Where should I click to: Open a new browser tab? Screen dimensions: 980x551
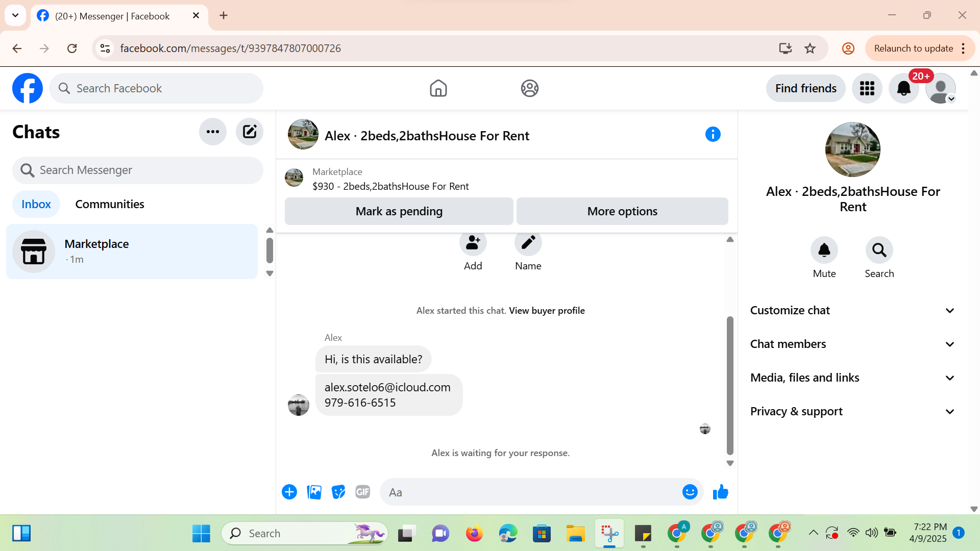224,15
